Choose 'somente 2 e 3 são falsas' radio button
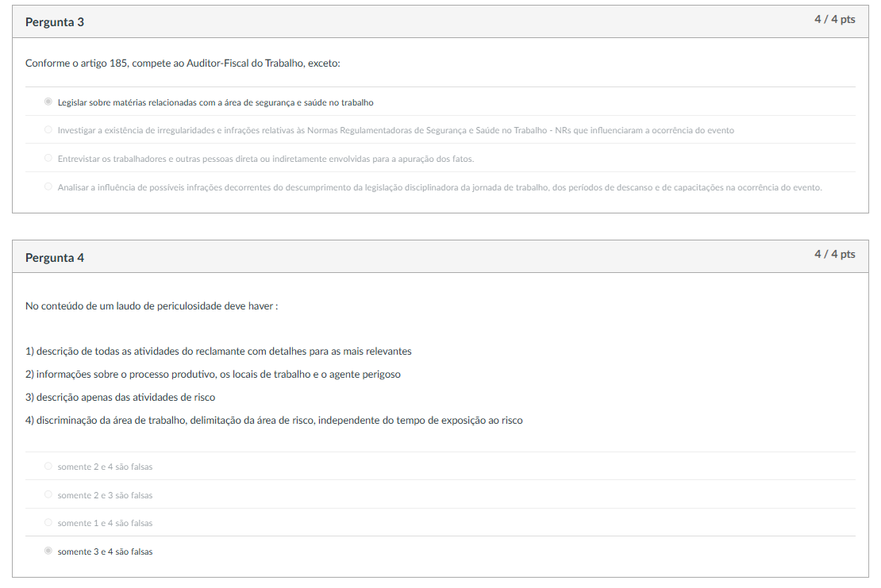 pos(48,495)
